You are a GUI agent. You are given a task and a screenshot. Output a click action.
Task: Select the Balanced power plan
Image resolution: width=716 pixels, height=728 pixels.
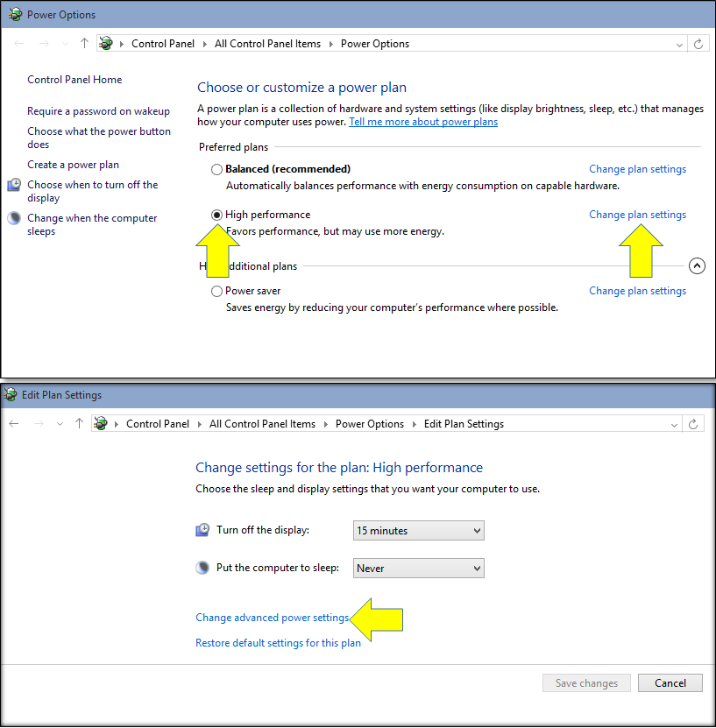(216, 168)
